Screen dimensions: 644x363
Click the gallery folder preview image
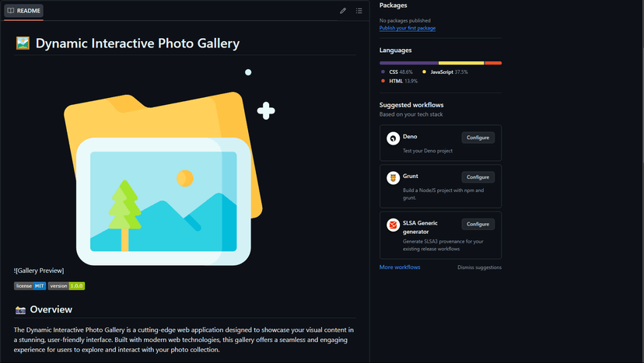[x=170, y=166]
